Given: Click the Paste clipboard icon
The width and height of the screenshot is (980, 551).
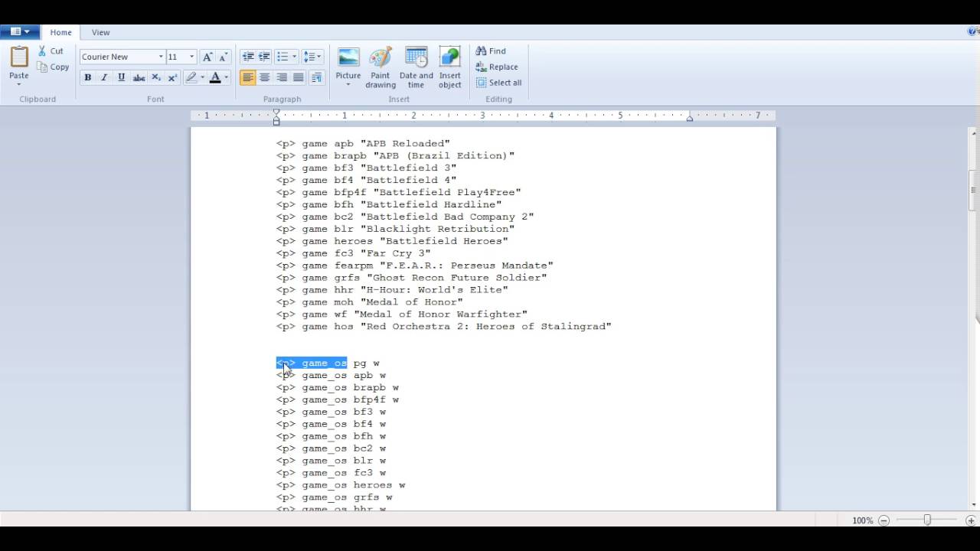Looking at the screenshot, I should point(19,57).
